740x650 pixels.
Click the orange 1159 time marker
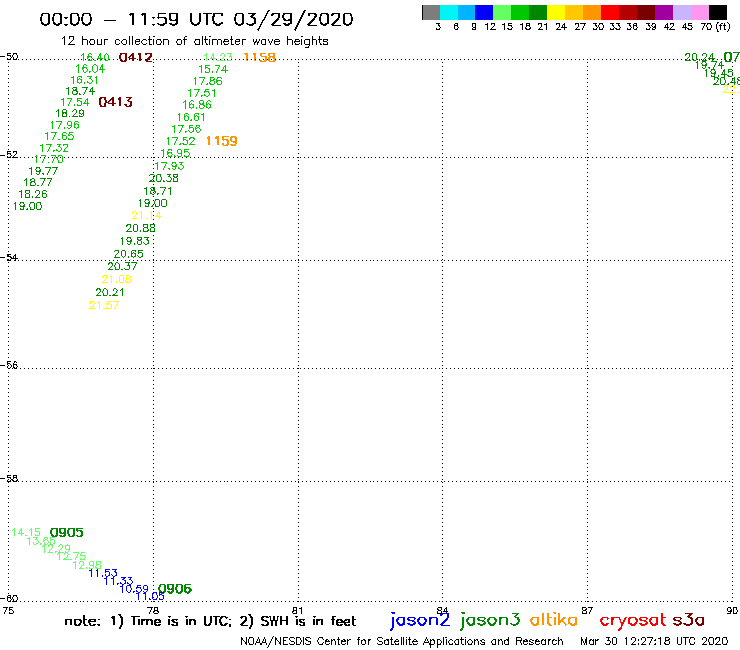tap(221, 141)
